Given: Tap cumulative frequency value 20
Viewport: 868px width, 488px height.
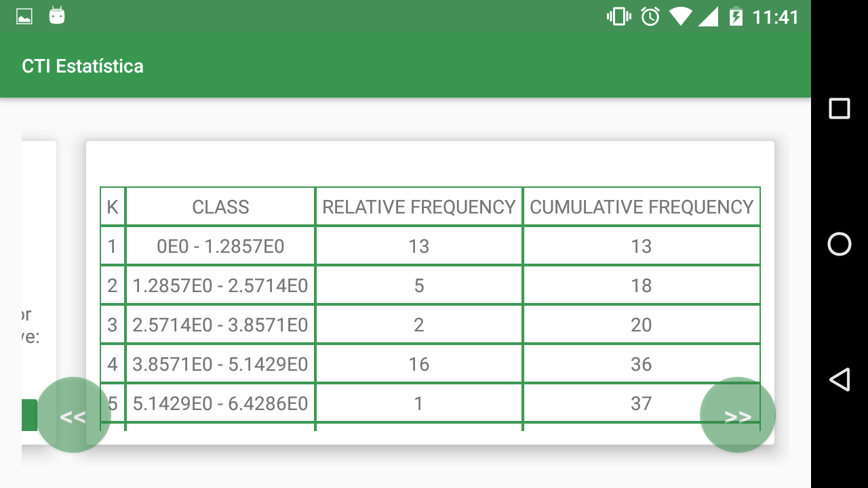Looking at the screenshot, I should [642, 325].
